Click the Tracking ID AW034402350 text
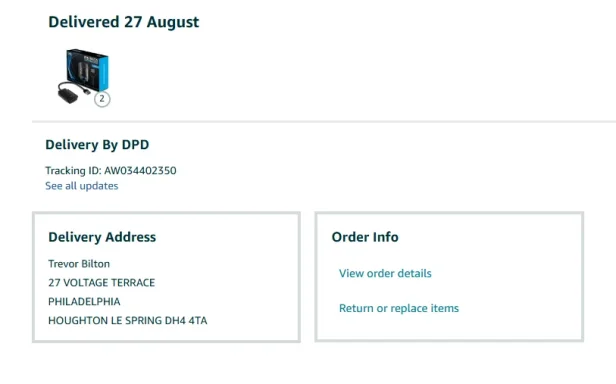 pos(111,171)
